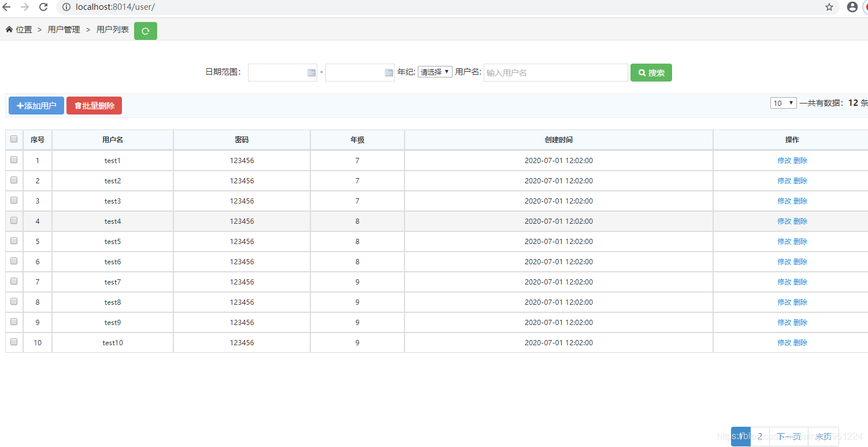Image resolution: width=868 pixels, height=447 pixels.
Task: Open the end date calendar picker icon
Action: coord(389,73)
